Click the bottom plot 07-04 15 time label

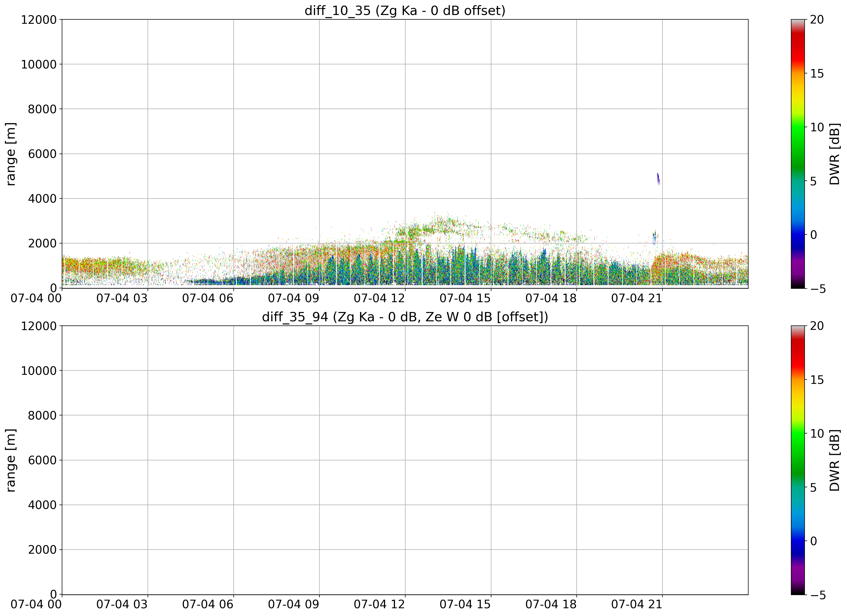[x=465, y=604]
